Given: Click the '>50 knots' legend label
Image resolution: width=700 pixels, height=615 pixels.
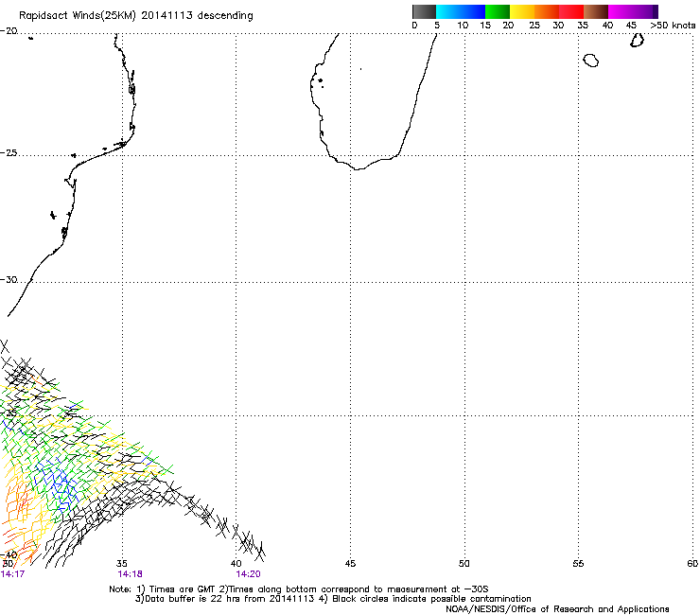Looking at the screenshot, I should (673, 26).
